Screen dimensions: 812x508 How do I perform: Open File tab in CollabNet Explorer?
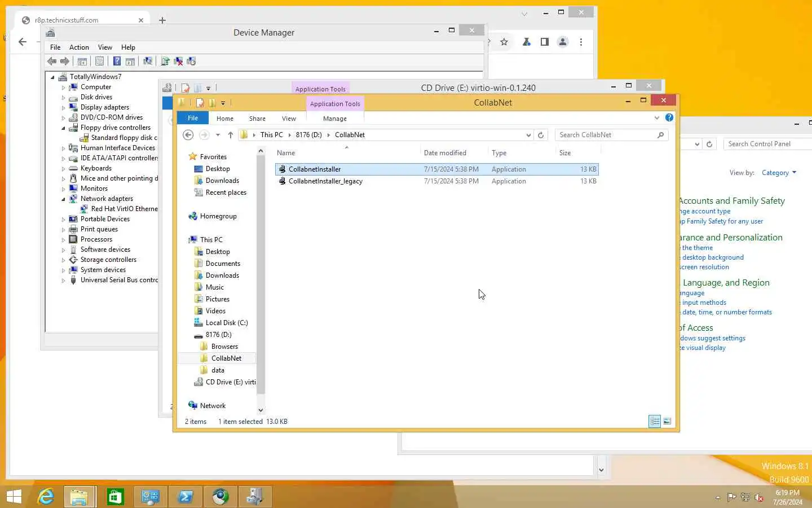click(x=193, y=118)
